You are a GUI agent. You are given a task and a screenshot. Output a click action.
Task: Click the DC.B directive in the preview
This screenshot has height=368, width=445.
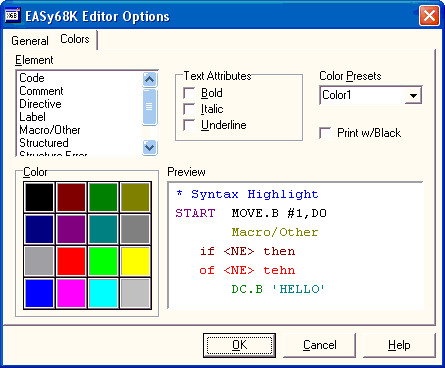pos(247,289)
